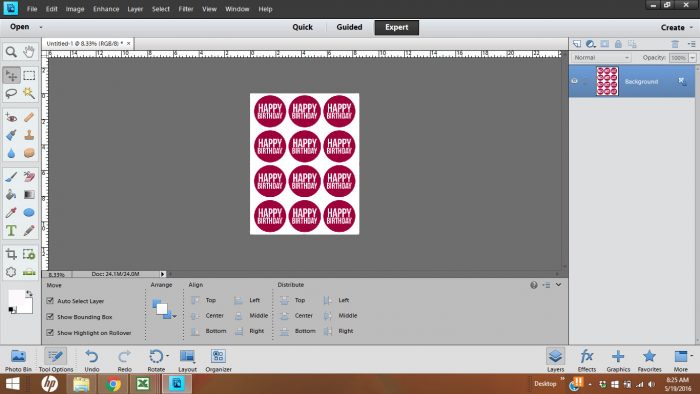
Task: Open the Create dropdown
Action: [676, 27]
